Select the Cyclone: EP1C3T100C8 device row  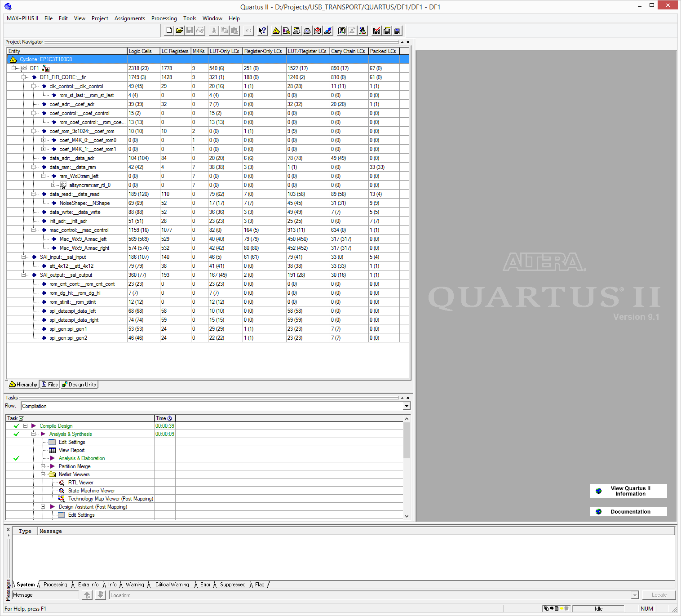point(208,59)
